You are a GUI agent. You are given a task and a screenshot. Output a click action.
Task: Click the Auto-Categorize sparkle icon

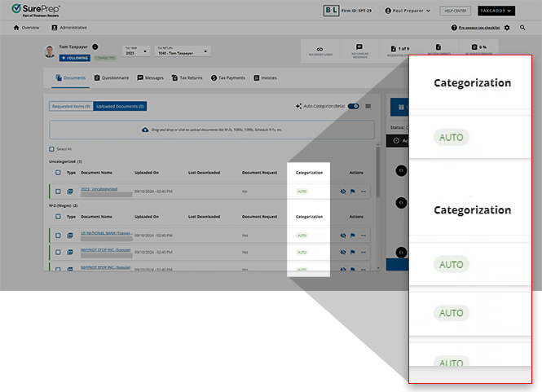298,106
